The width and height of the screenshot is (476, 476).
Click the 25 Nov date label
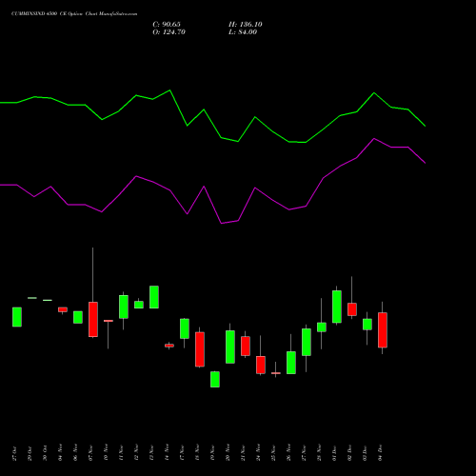(273, 453)
